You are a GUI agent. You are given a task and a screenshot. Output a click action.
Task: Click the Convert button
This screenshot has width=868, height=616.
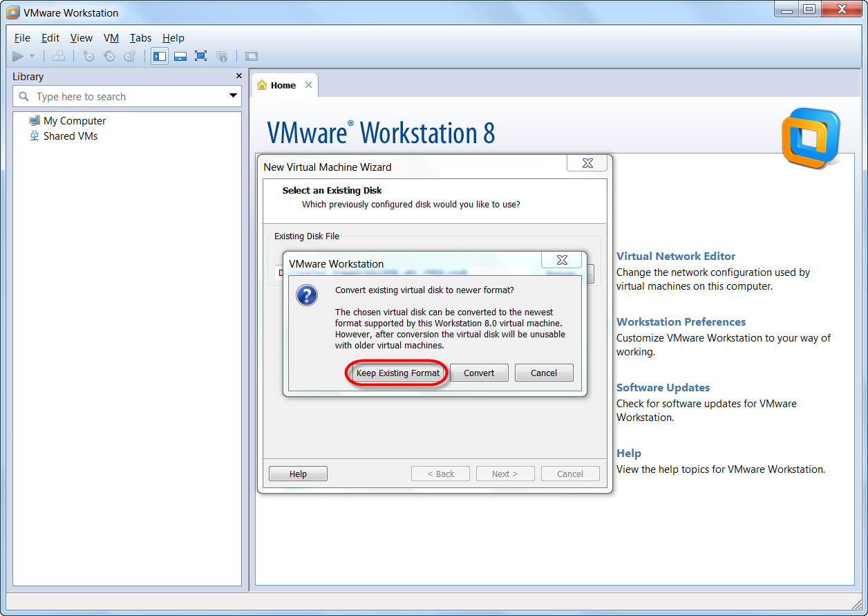tap(479, 373)
